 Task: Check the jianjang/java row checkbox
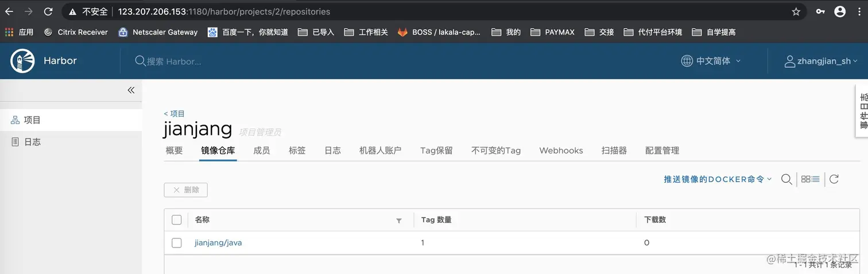pos(177,243)
